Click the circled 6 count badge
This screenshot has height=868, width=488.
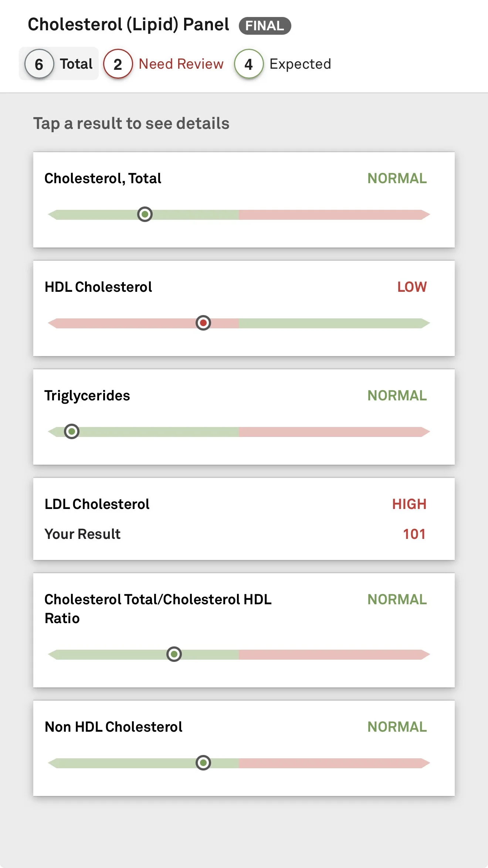click(x=39, y=64)
